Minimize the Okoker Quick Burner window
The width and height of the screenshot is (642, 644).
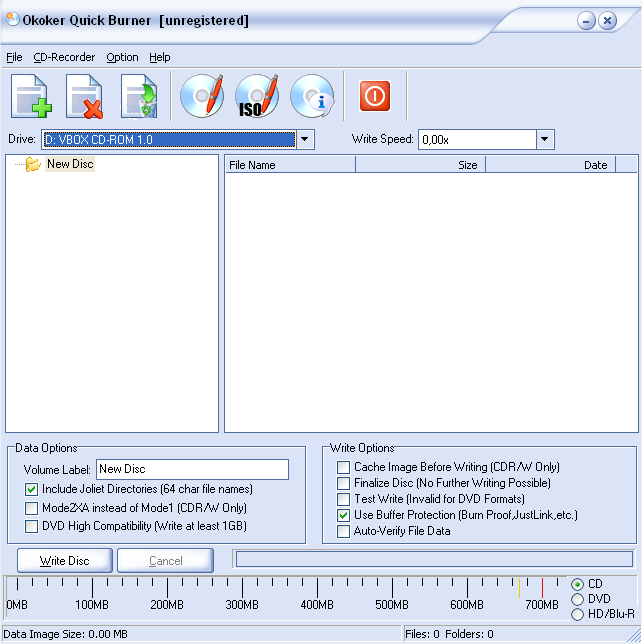coord(586,21)
